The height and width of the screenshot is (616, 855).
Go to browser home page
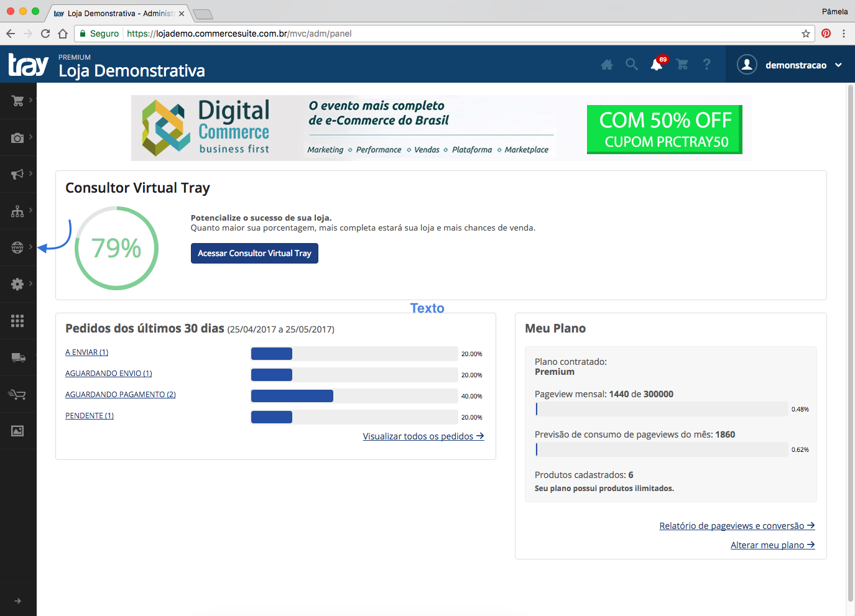click(63, 34)
